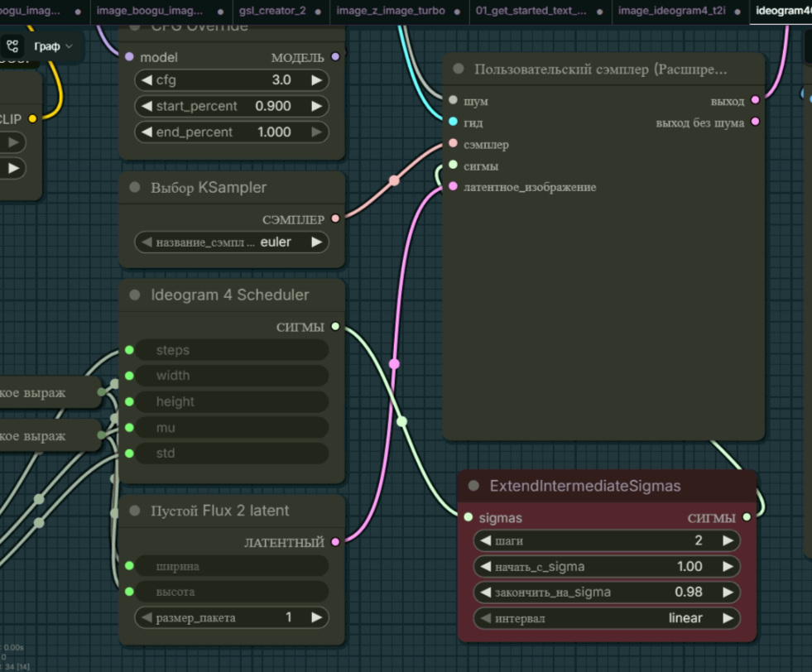Screen dimensions: 812x672
Task: Increase начать_с_sigma with right arrow
Action: [728, 566]
